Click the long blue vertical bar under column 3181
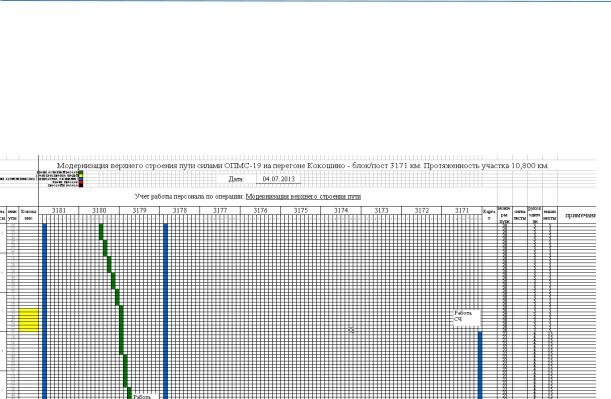611x399 pixels. tap(44, 311)
